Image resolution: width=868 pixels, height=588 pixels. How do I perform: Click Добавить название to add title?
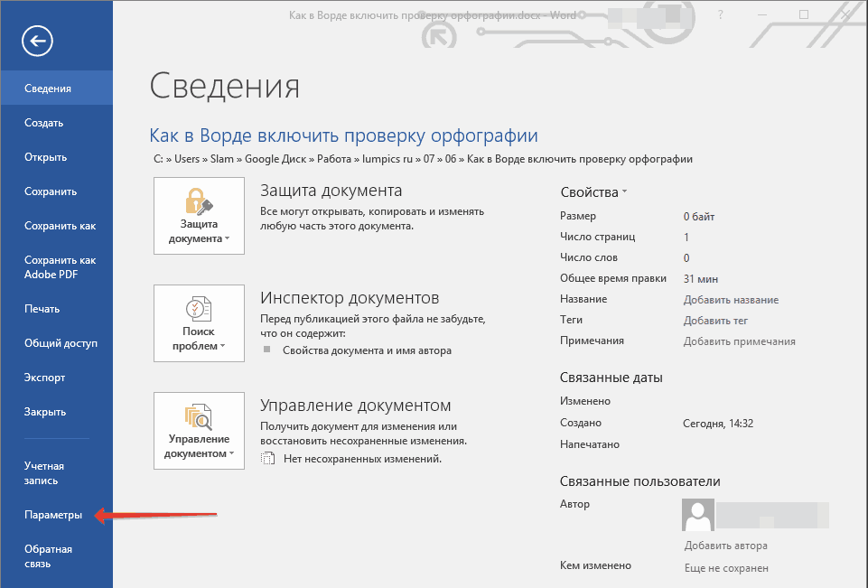coord(731,300)
